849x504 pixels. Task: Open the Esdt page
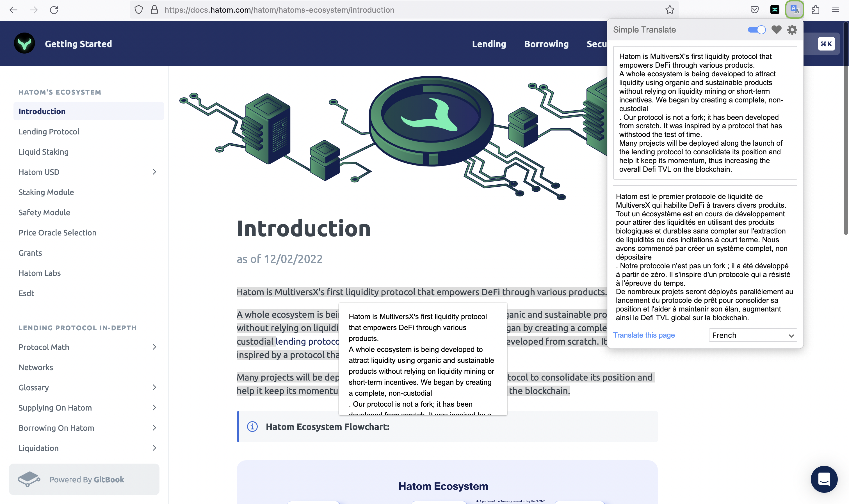coord(26,293)
